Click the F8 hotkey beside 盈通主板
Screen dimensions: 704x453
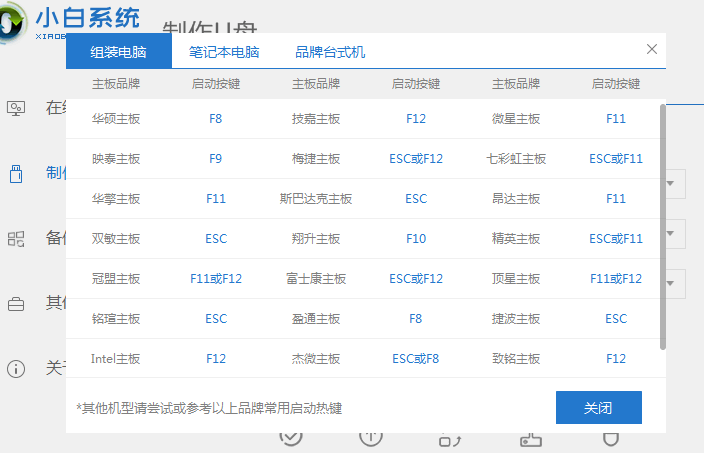(415, 319)
